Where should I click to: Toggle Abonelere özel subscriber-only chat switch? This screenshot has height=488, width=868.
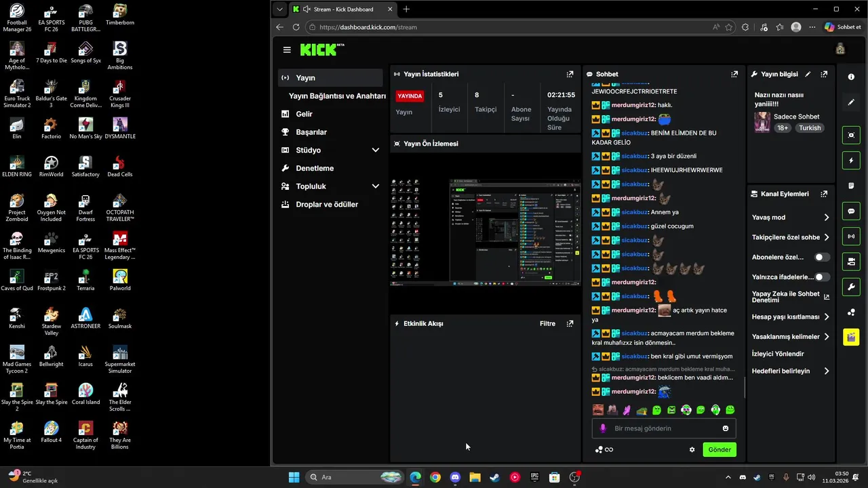pyautogui.click(x=822, y=258)
